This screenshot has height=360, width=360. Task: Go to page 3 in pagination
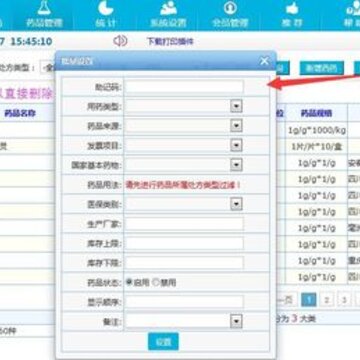(344, 300)
